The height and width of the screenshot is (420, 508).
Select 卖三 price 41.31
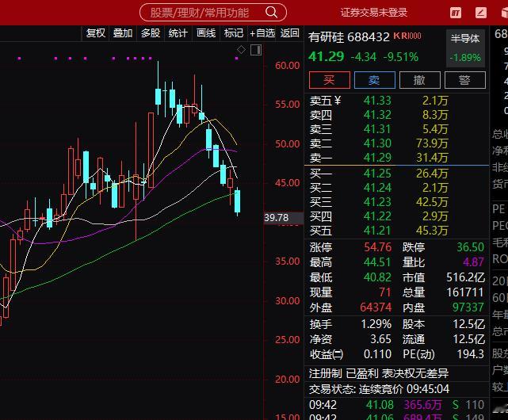point(377,129)
